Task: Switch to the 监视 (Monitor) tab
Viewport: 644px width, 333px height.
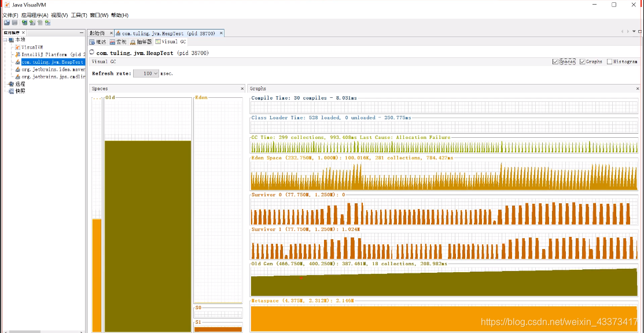Action: click(x=118, y=42)
